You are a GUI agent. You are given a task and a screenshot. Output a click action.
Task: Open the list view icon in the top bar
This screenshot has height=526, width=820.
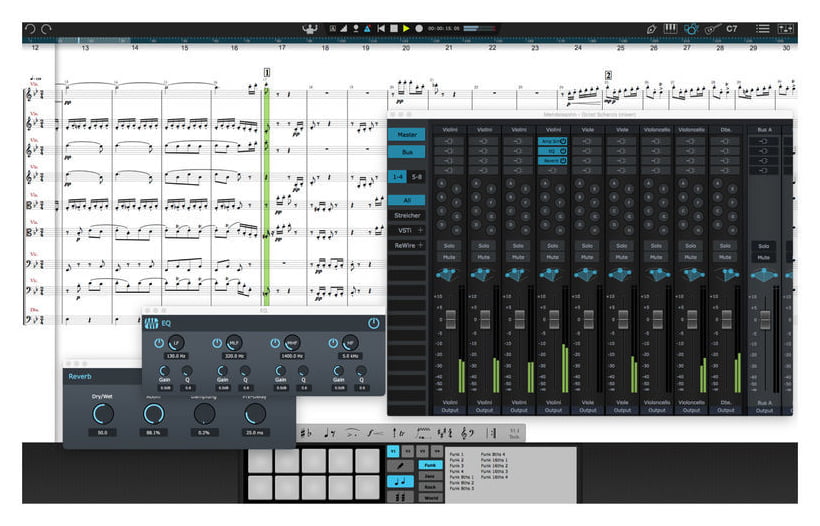pyautogui.click(x=762, y=29)
